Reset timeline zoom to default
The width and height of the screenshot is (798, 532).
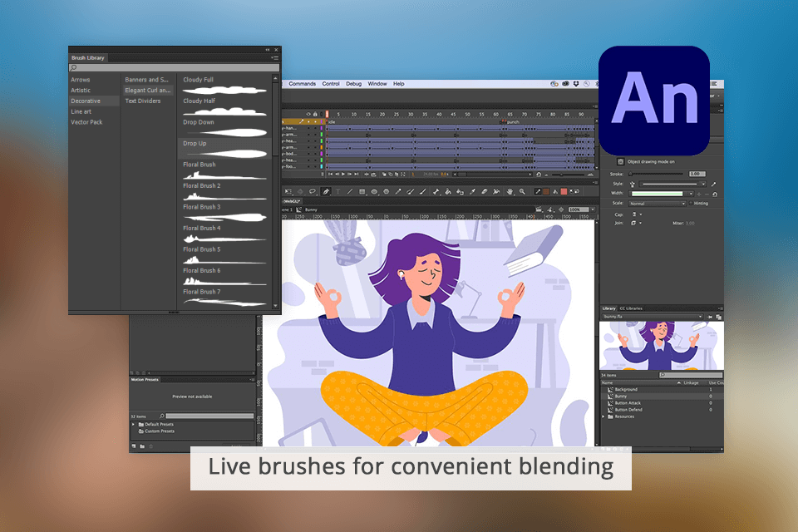click(x=539, y=174)
